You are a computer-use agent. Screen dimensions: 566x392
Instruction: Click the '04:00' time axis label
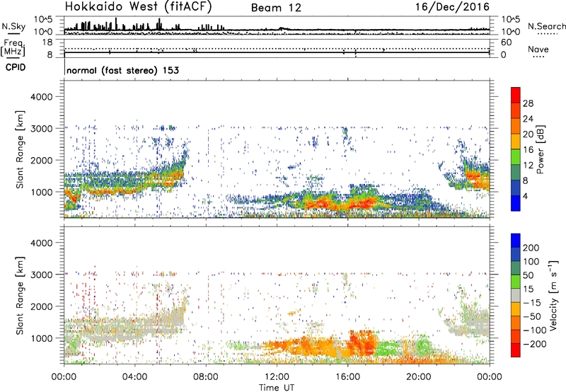click(x=135, y=377)
